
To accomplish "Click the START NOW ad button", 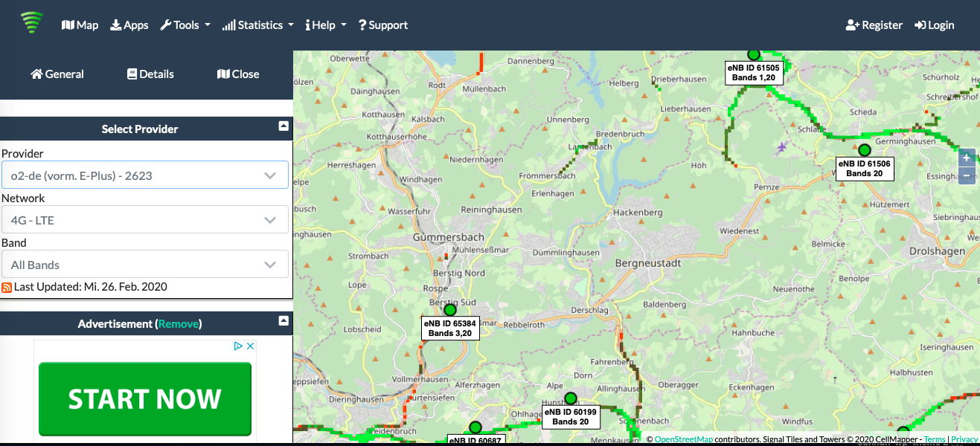I will 145,398.
